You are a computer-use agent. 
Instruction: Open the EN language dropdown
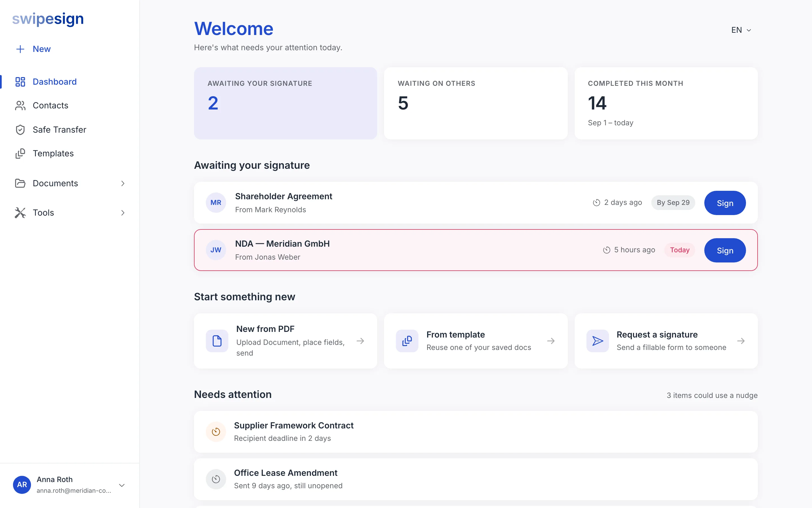[x=741, y=30]
